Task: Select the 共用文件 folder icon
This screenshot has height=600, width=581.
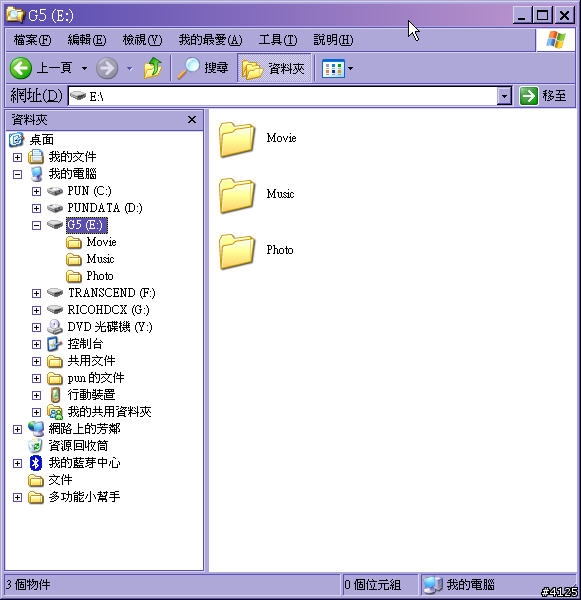Action: coord(55,361)
